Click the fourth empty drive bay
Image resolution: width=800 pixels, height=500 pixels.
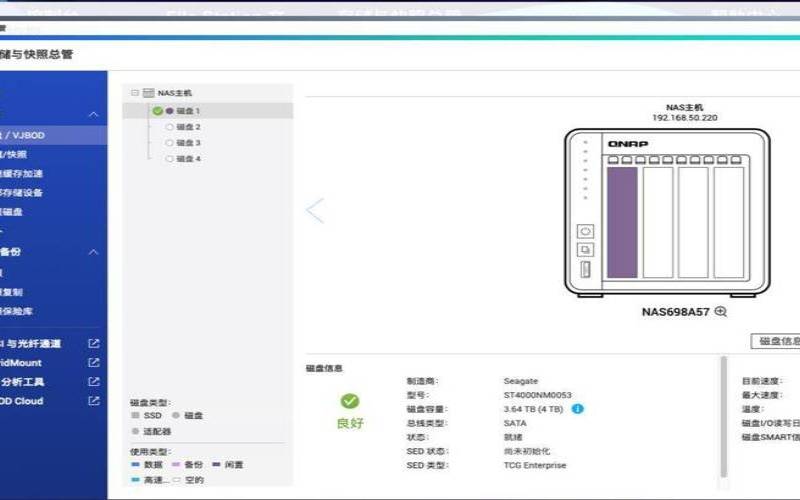(729, 222)
